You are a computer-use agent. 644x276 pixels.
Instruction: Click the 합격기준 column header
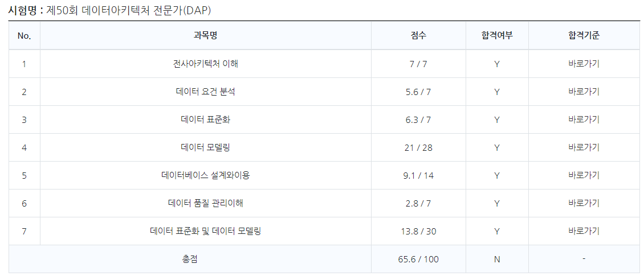coord(584,36)
